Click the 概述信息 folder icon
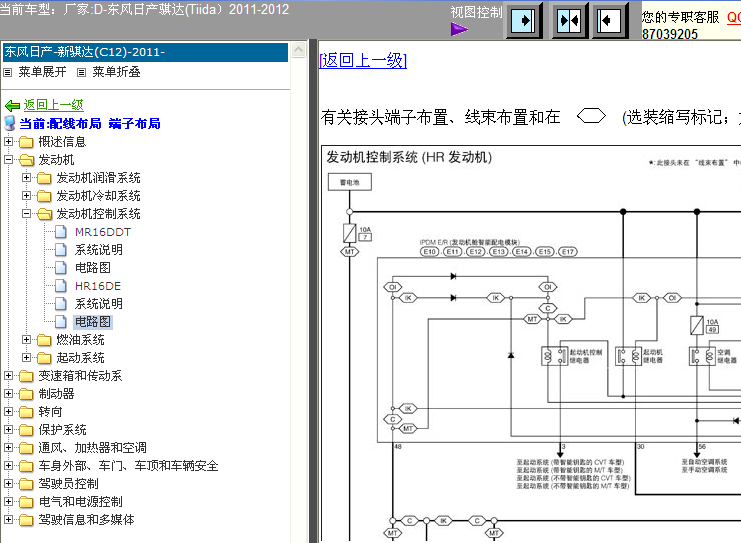Image resolution: width=741 pixels, height=543 pixels. coord(26,142)
